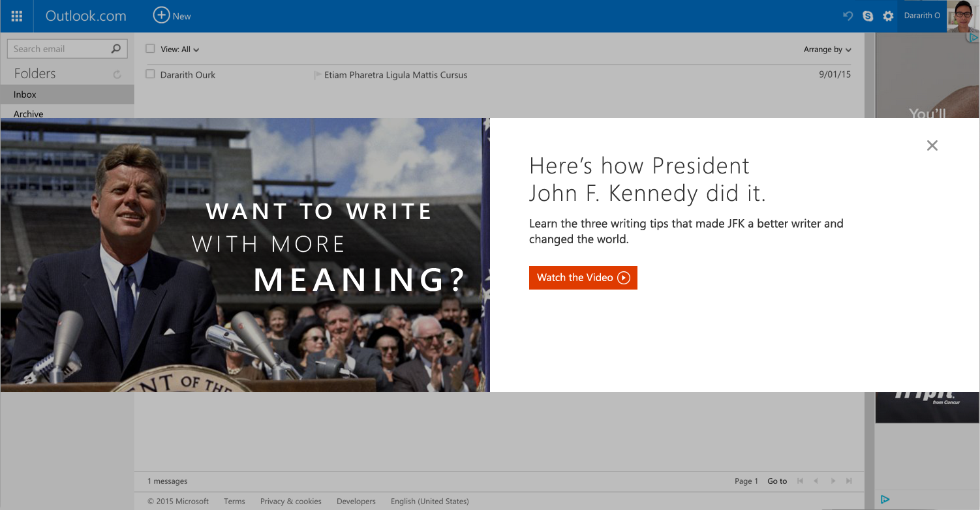The height and width of the screenshot is (510, 980).
Task: Open the app launcher grid icon
Action: click(x=17, y=16)
